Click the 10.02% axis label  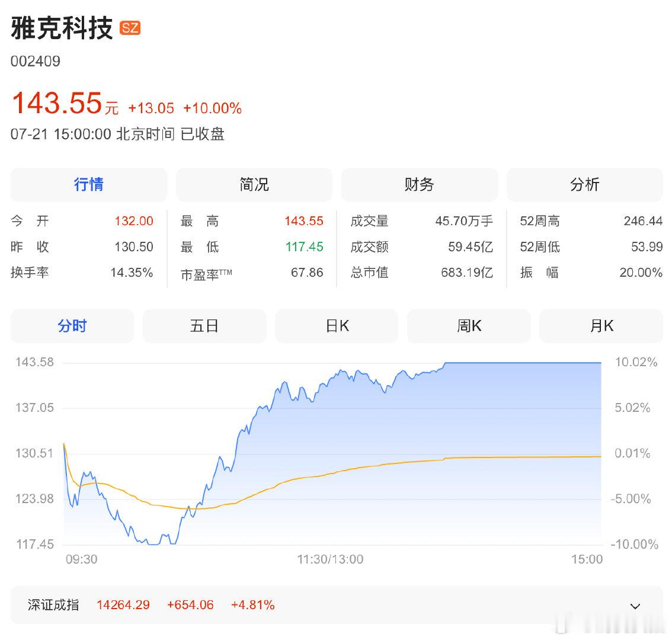pos(636,362)
